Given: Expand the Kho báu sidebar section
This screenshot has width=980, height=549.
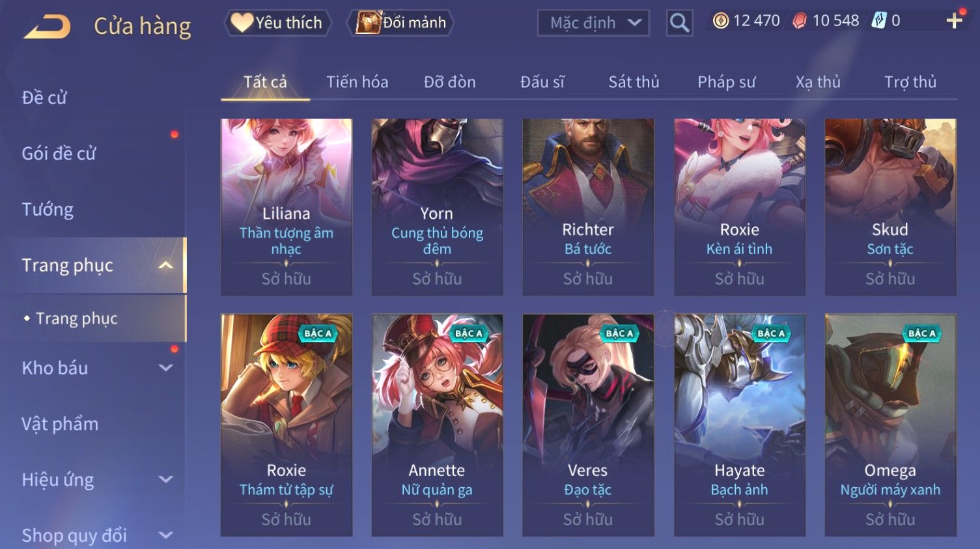Looking at the screenshot, I should click(166, 368).
